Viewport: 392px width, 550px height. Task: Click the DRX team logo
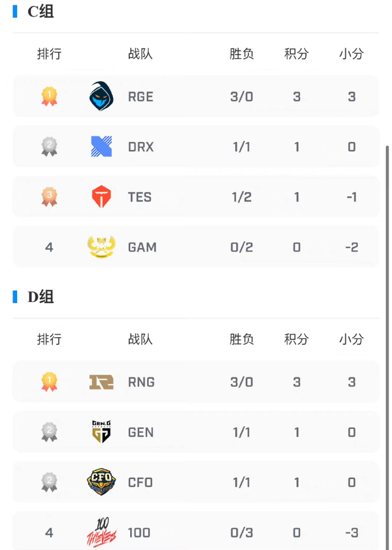[101, 146]
